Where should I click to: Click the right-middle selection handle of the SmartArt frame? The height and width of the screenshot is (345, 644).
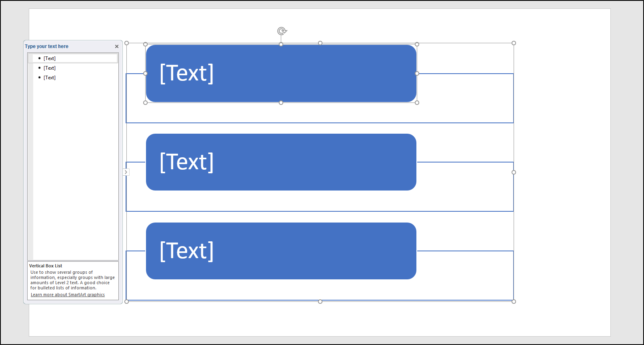514,172
